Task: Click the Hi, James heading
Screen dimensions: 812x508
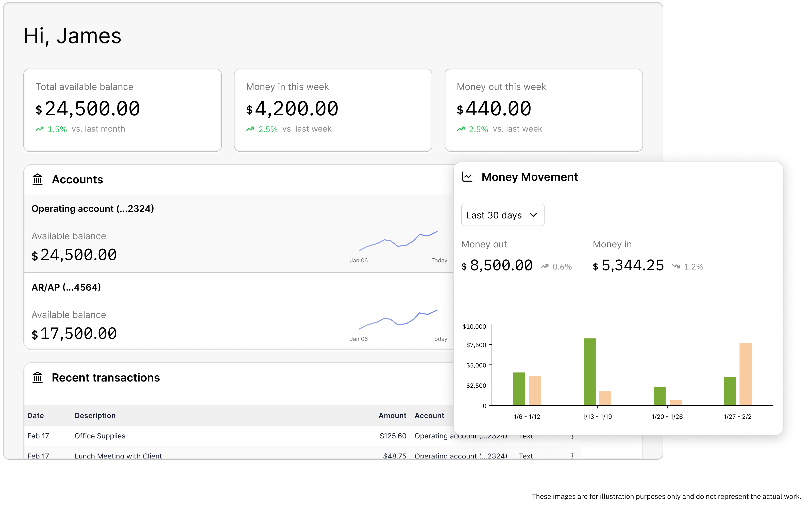Action: tap(73, 36)
